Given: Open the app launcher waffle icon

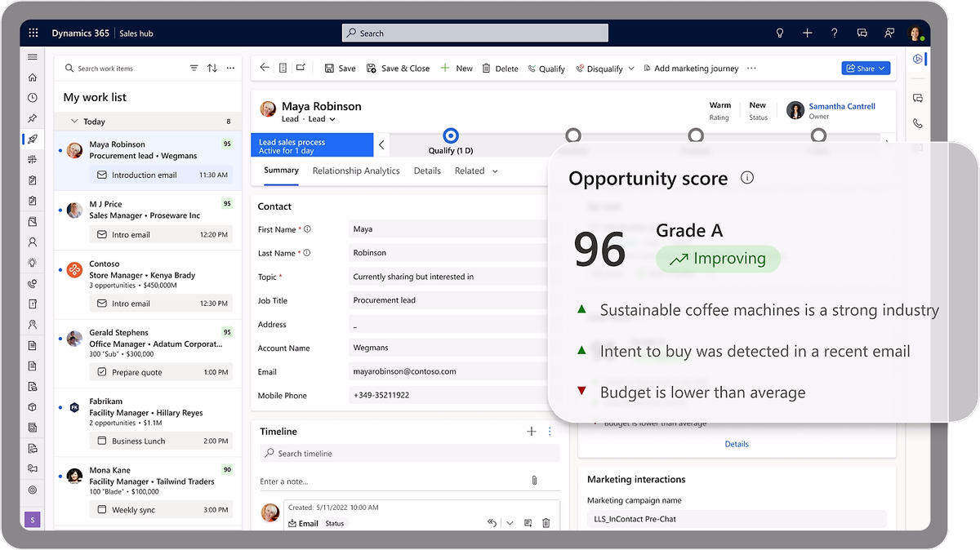Looking at the screenshot, I should 33,33.
